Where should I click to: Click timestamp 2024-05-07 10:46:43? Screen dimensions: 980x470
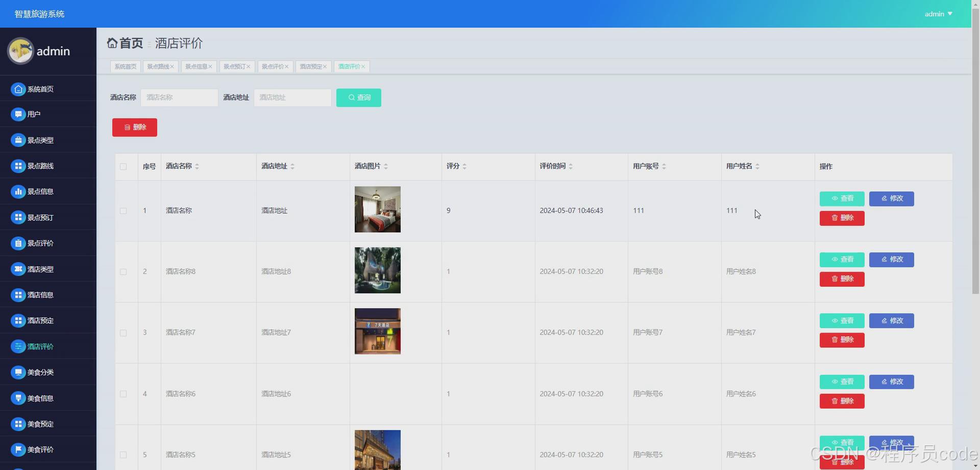point(571,210)
